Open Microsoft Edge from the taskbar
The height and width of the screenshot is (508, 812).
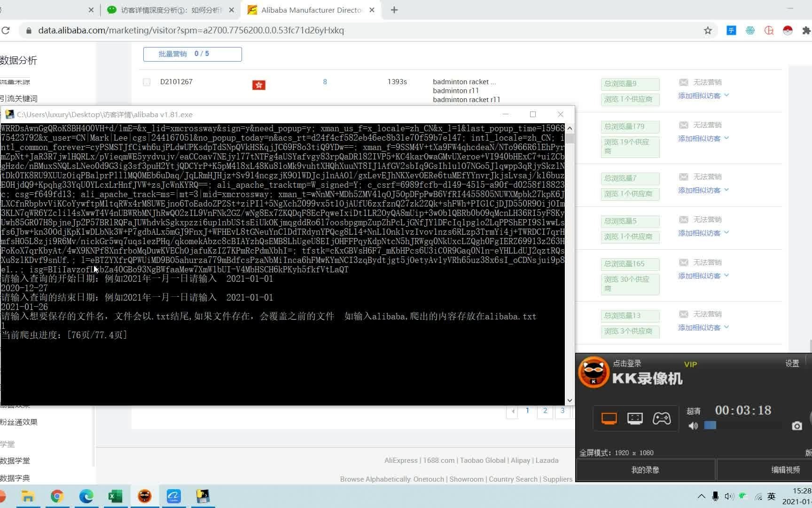click(86, 496)
